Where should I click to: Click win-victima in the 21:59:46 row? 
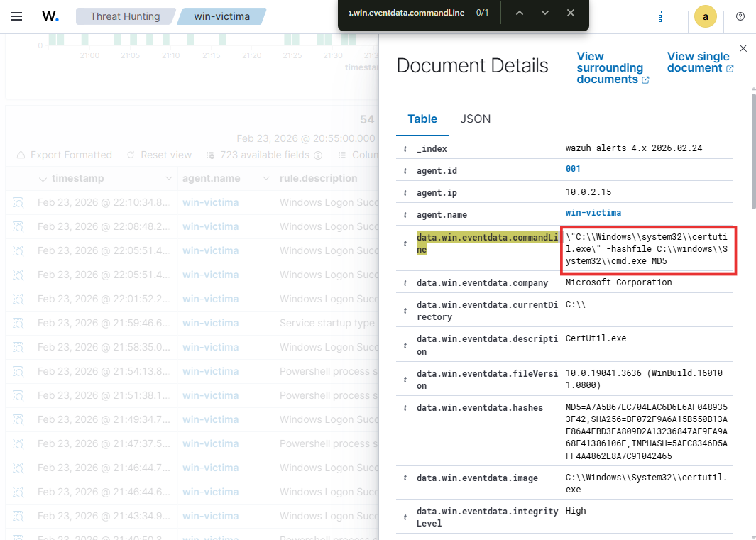pyautogui.click(x=211, y=323)
